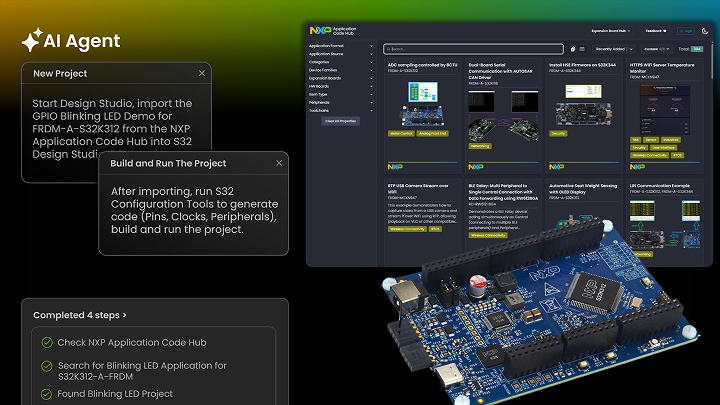Expand the HW Boards filter

click(x=341, y=86)
